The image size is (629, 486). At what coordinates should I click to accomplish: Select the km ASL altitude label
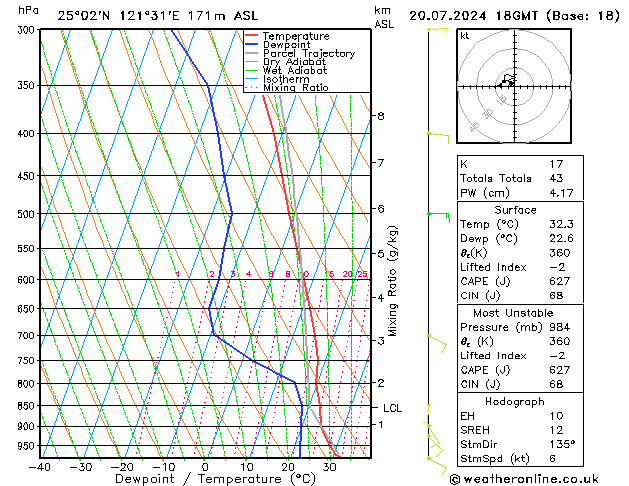(384, 17)
